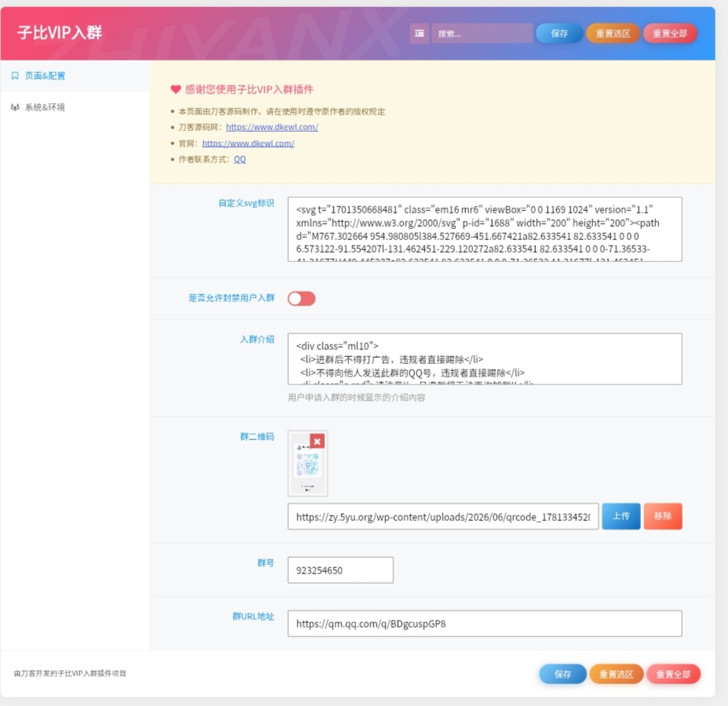
Task: Click the bottom Save (保存) button
Action: [x=562, y=674]
